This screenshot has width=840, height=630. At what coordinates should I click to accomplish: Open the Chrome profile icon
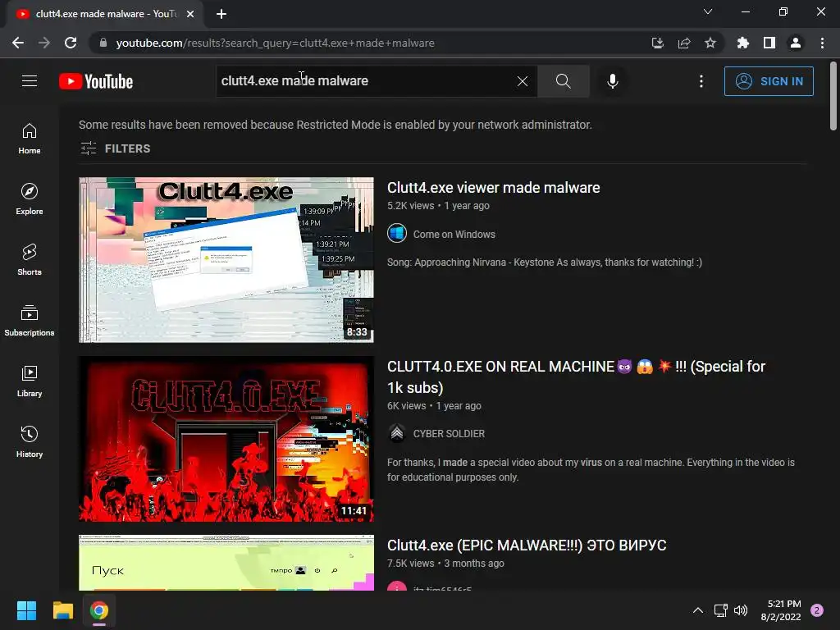796,43
